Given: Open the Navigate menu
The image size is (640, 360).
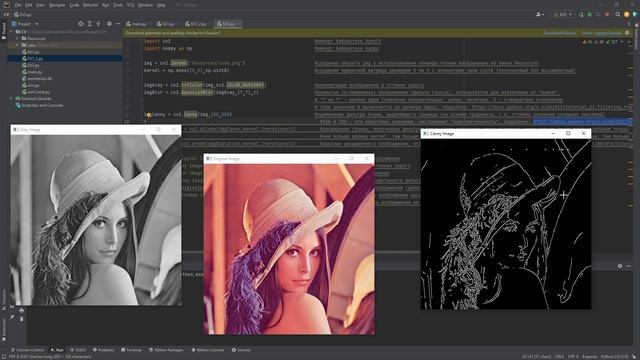Looking at the screenshot, I should tap(57, 5).
